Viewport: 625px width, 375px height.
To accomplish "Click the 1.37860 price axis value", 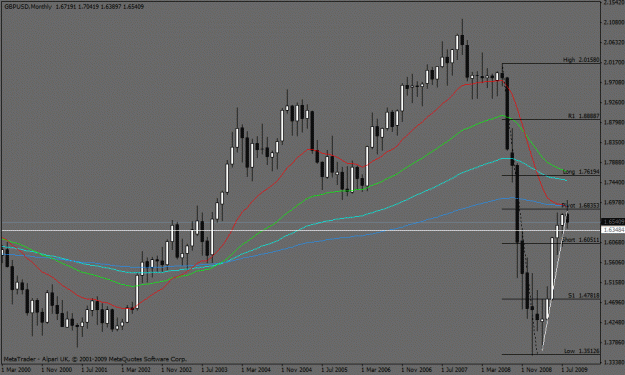I will click(x=613, y=342).
